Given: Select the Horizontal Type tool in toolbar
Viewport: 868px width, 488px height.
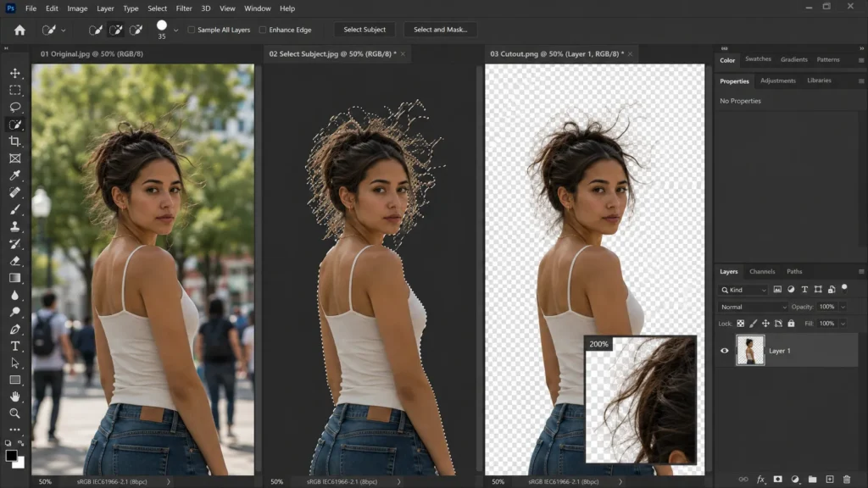Looking at the screenshot, I should [15, 346].
